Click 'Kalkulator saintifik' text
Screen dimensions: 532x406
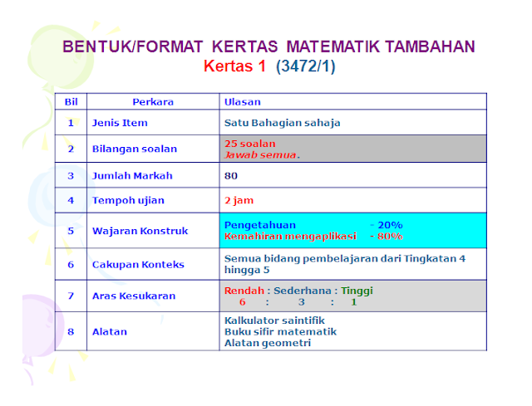click(274, 320)
